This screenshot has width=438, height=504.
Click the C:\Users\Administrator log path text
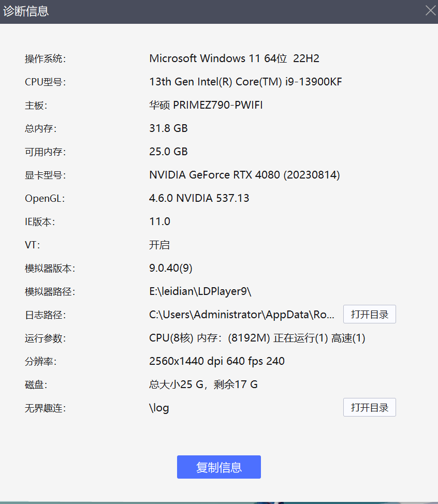tap(242, 315)
